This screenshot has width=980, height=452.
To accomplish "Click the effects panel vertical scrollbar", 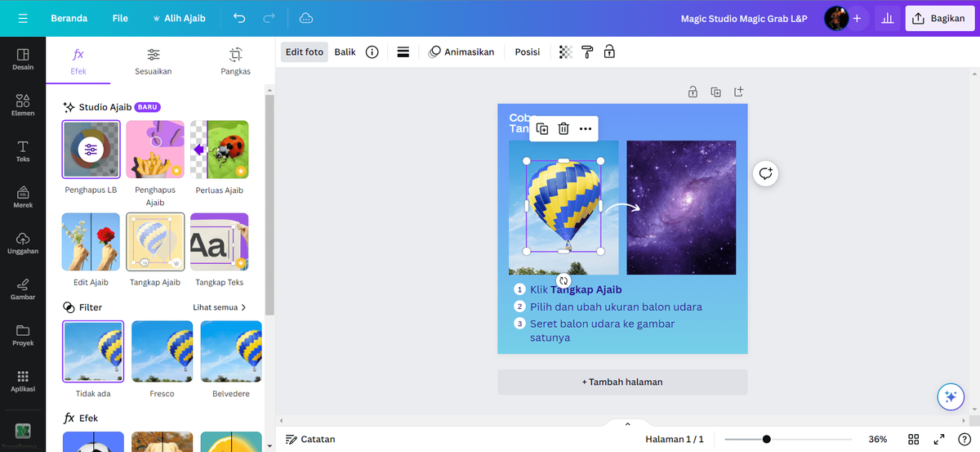I will click(270, 204).
